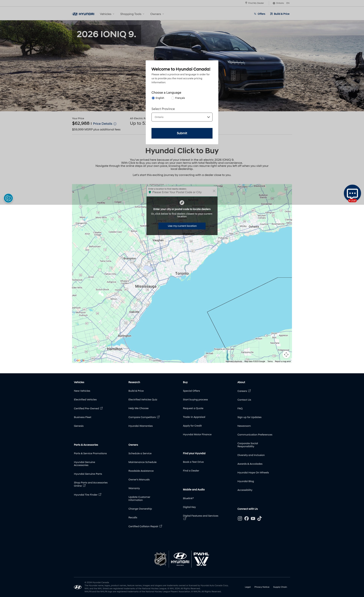Open footer Book a Test Drive link
The width and height of the screenshot is (364, 597).
(193, 462)
